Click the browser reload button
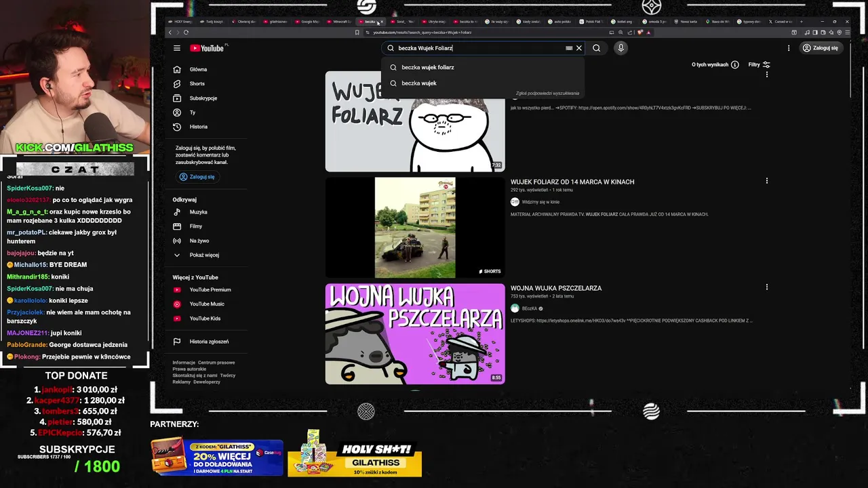 (186, 33)
